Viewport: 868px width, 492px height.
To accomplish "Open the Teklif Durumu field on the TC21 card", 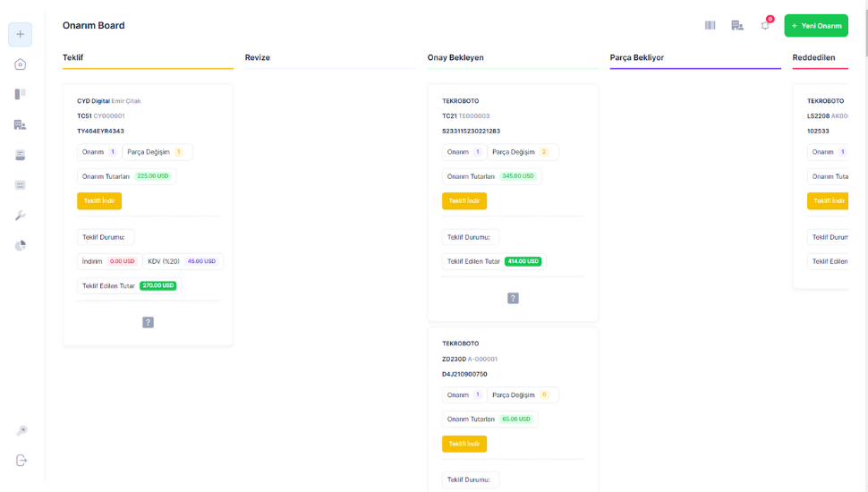I will click(470, 237).
